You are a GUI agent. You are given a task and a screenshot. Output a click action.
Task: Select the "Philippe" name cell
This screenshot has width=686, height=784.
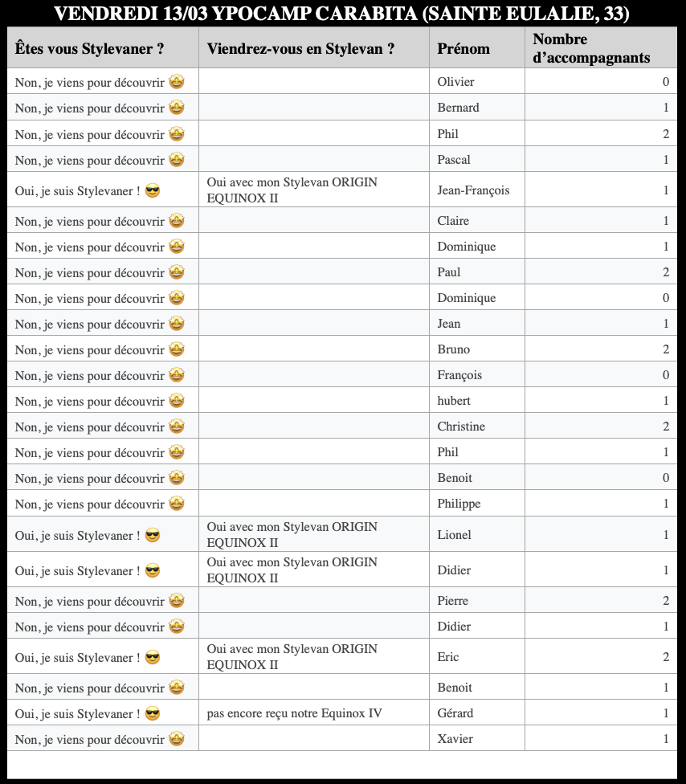459,504
